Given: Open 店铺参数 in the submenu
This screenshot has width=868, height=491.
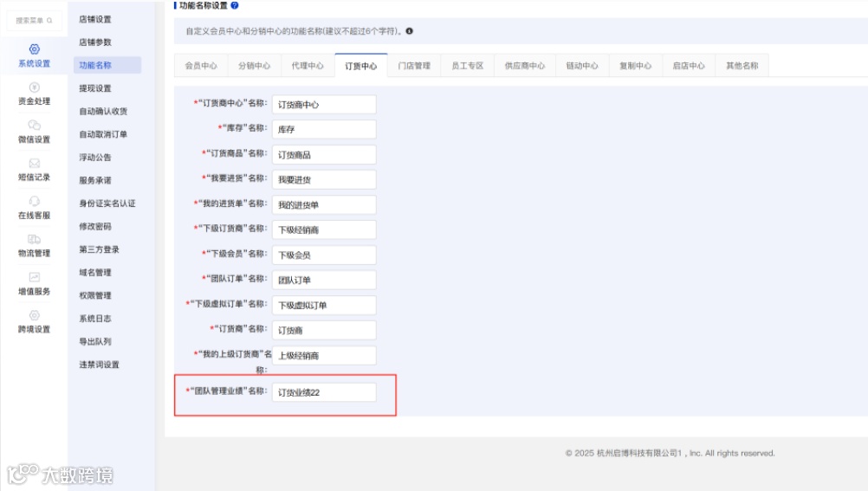Looking at the screenshot, I should click(95, 42).
